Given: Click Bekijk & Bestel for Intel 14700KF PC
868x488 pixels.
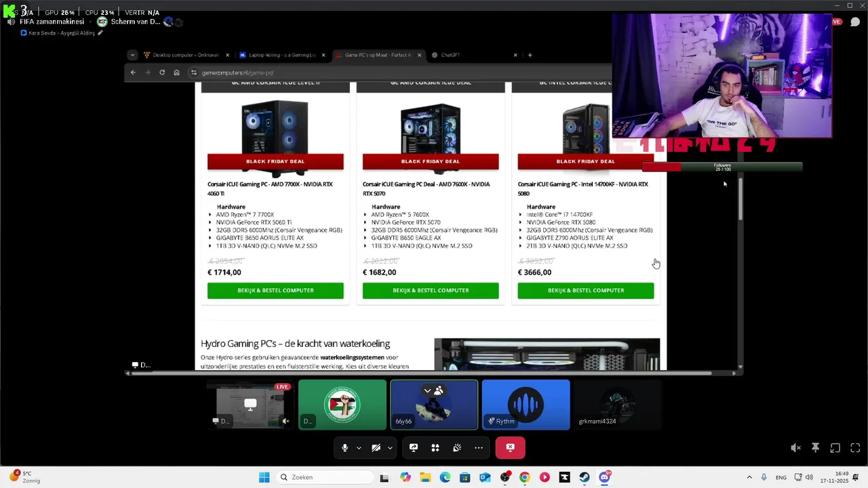Looking at the screenshot, I should coord(586,291).
